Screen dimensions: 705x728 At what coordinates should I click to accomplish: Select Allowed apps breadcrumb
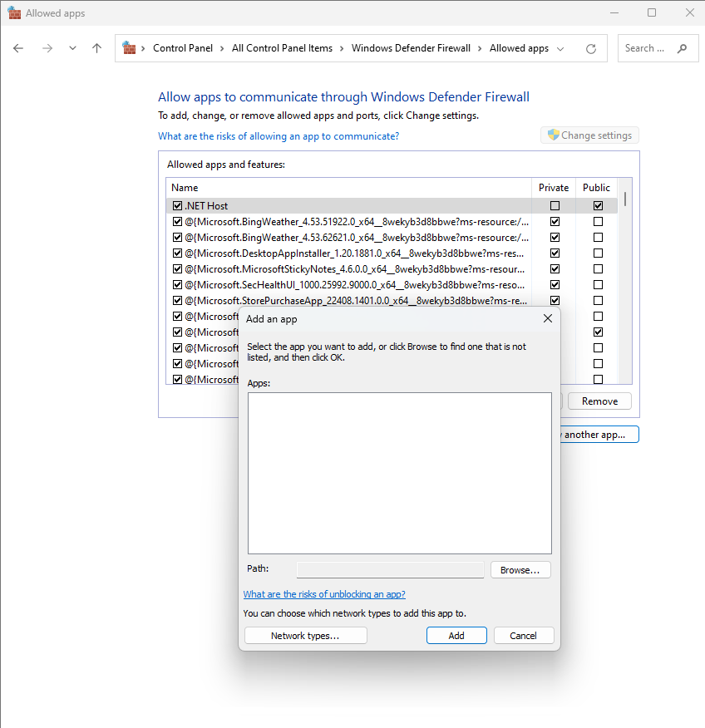(519, 48)
